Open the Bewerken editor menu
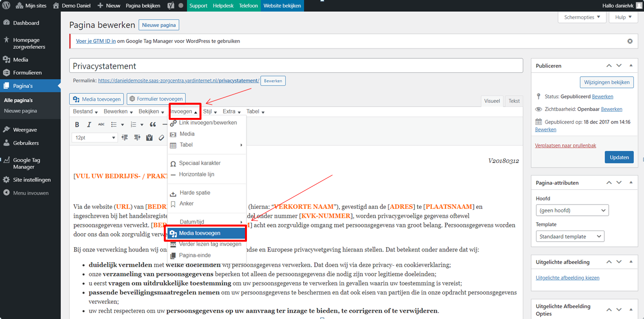Image resolution: width=644 pixels, height=319 pixels. 119,112
